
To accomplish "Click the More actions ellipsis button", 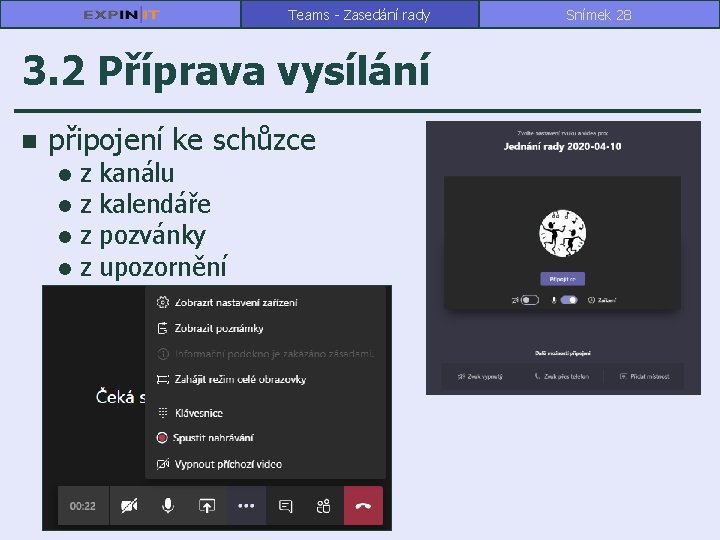I will pos(247,506).
